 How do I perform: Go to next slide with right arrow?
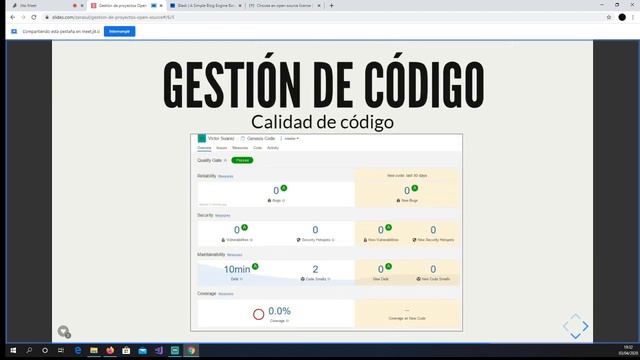point(585,326)
